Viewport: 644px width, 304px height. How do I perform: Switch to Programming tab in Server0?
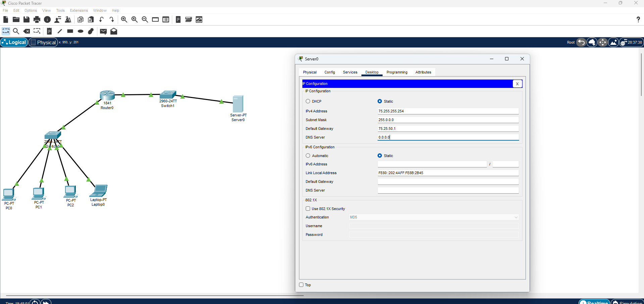coord(397,72)
